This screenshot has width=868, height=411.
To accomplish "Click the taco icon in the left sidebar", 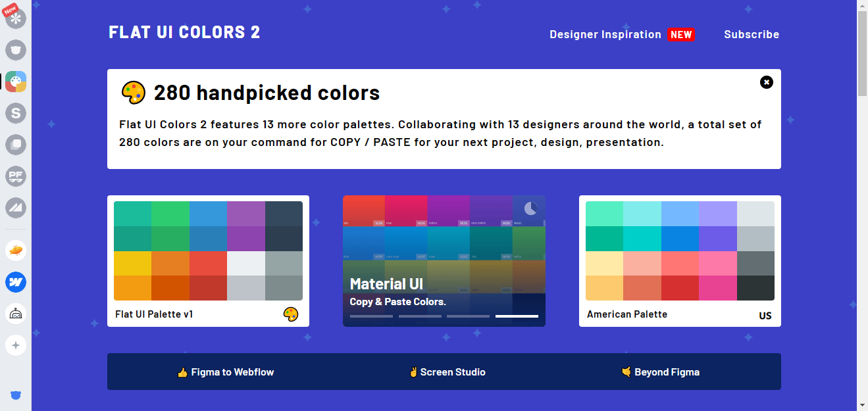I will pos(14,250).
